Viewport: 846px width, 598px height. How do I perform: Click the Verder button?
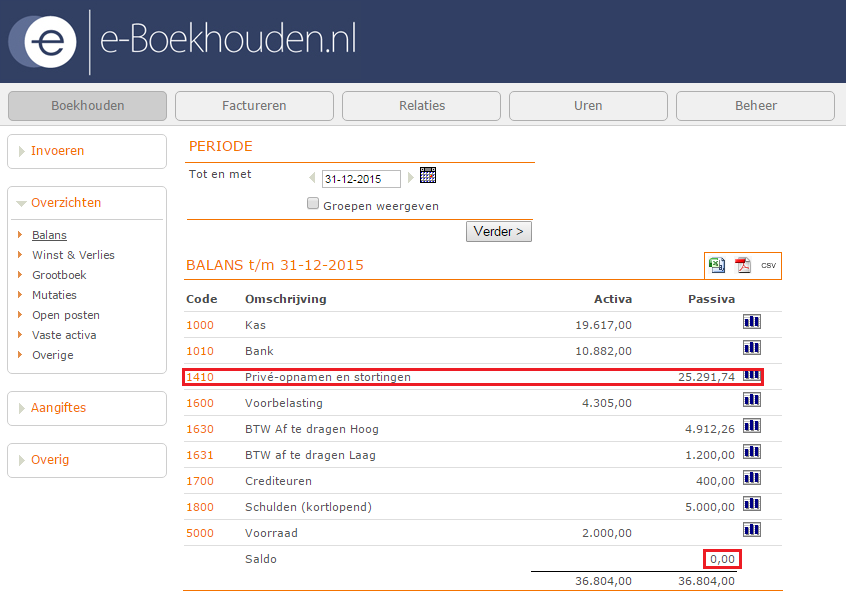tap(498, 230)
